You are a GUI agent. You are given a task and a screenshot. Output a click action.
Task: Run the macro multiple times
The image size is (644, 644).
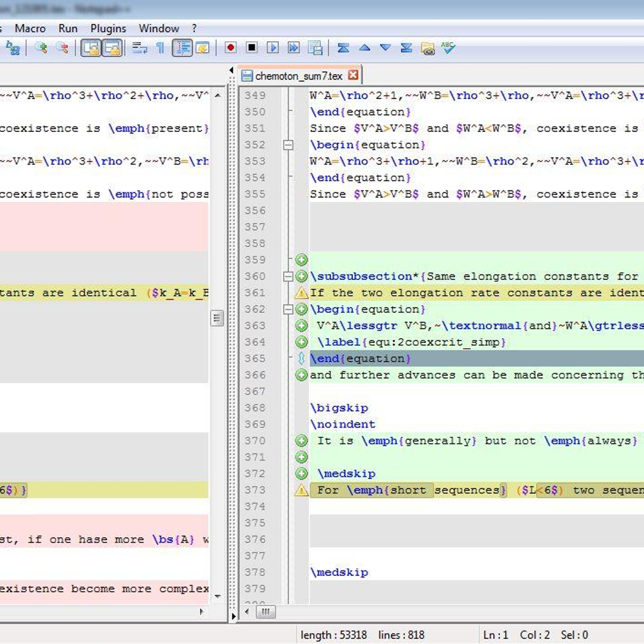tap(294, 48)
